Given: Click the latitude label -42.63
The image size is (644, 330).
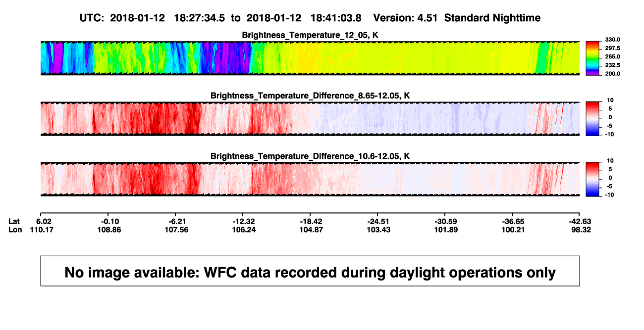Looking at the screenshot, I should pos(580,221).
